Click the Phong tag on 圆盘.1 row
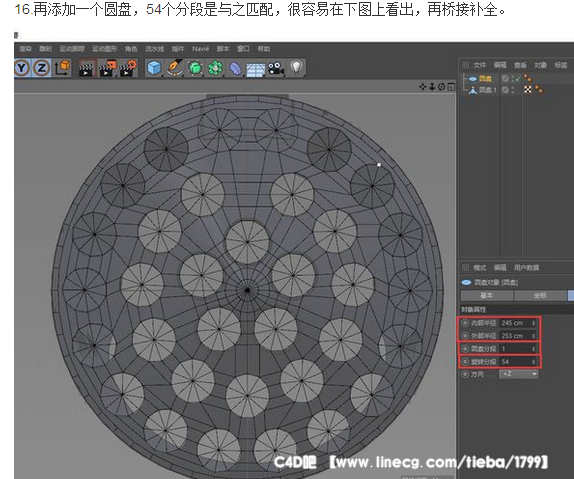The image size is (574, 479). [x=539, y=89]
